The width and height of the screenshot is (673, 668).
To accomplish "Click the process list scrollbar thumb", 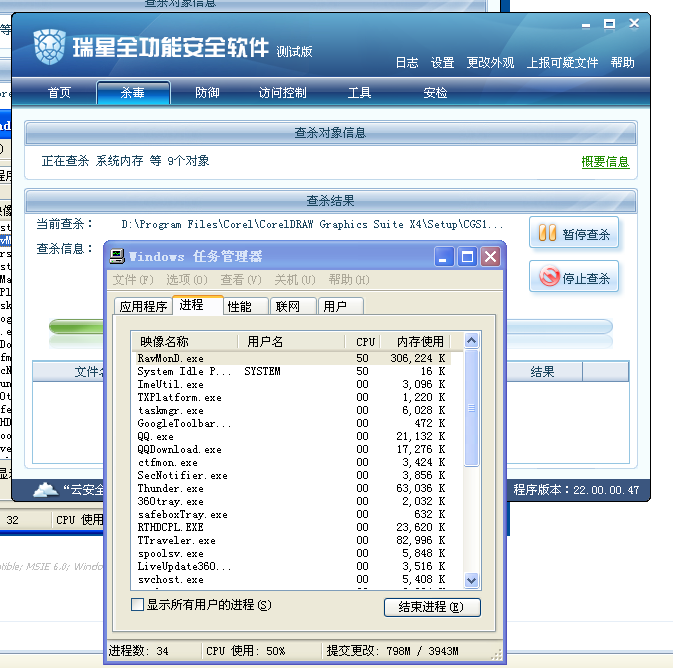I will 472,408.
